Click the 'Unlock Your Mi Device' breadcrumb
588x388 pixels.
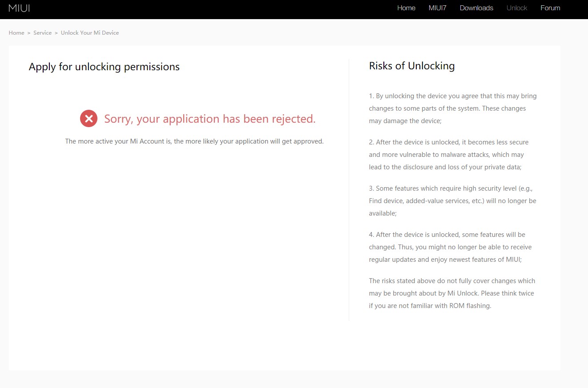(x=90, y=33)
